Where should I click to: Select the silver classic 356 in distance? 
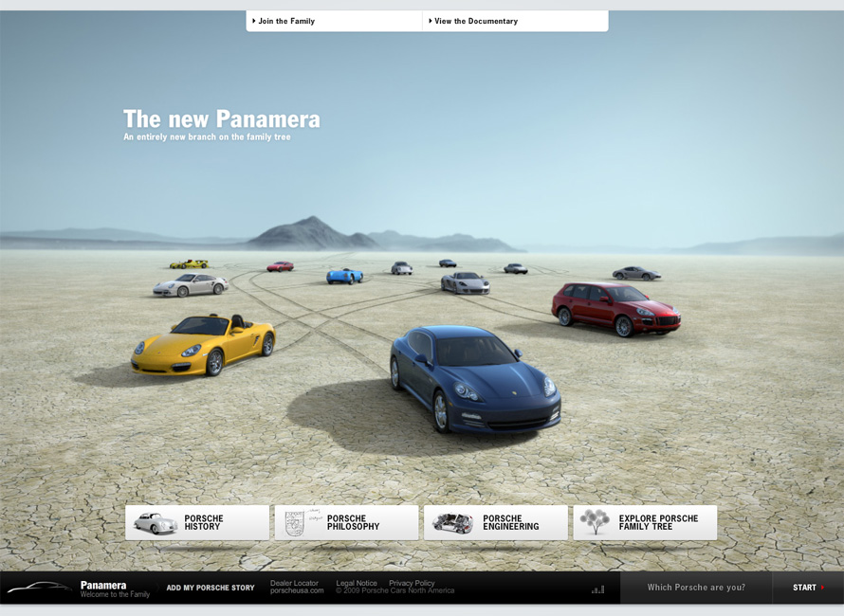point(401,268)
